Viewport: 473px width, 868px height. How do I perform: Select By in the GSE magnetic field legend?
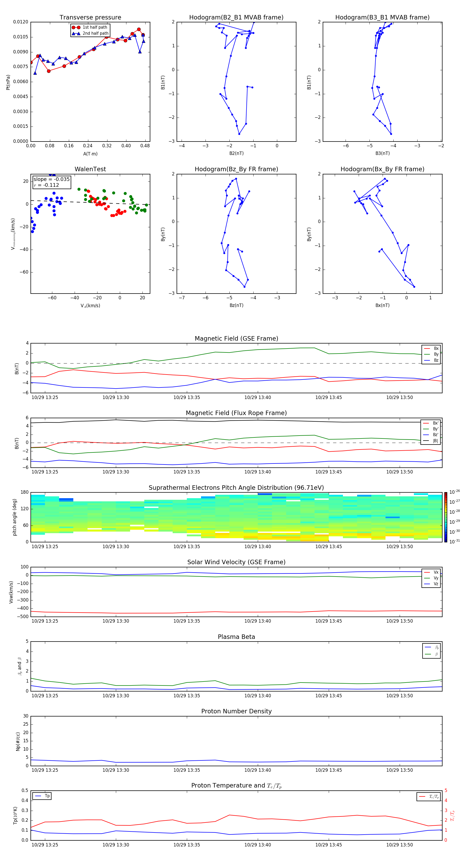pos(431,354)
